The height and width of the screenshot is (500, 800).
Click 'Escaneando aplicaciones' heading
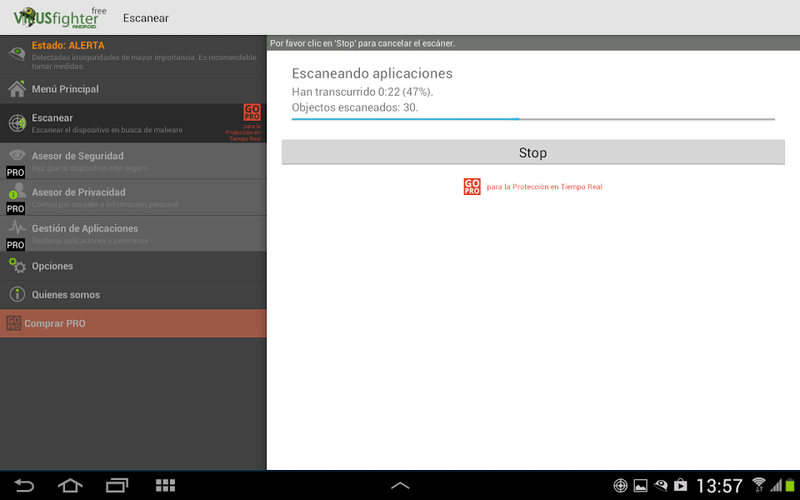point(372,73)
